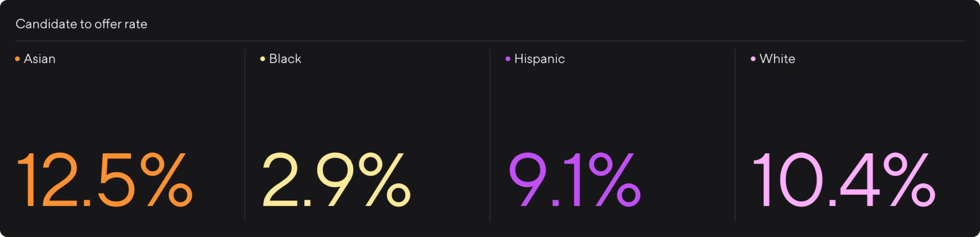The image size is (980, 237).
Task: Click the divider between Hispanic and White
Action: 735,135
